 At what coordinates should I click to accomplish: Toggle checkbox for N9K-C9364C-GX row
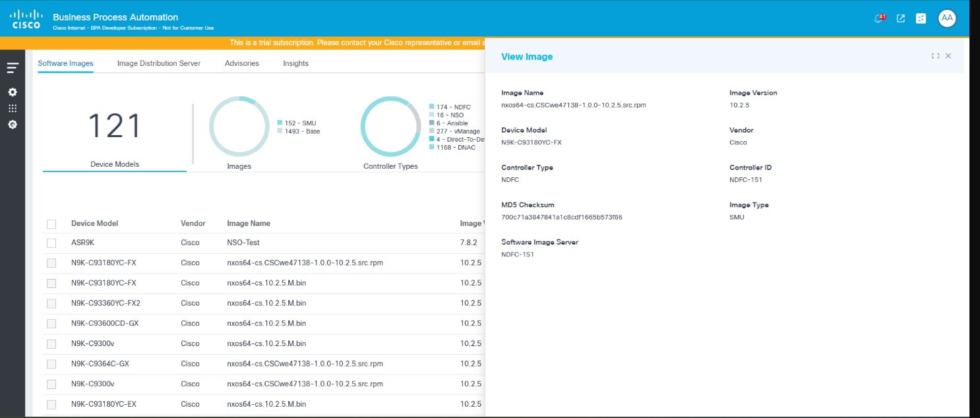51,364
